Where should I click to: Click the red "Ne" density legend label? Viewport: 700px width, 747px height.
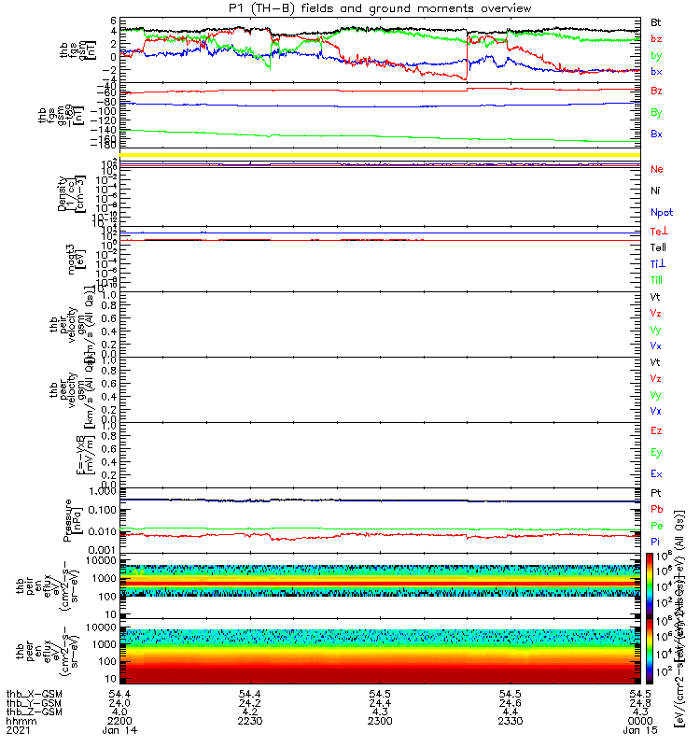tap(657, 169)
